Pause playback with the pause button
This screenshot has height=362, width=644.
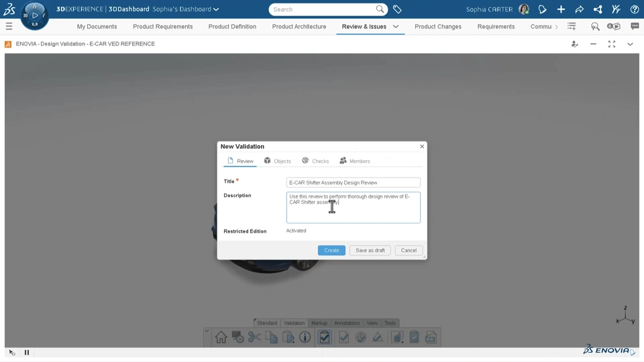coord(27,352)
